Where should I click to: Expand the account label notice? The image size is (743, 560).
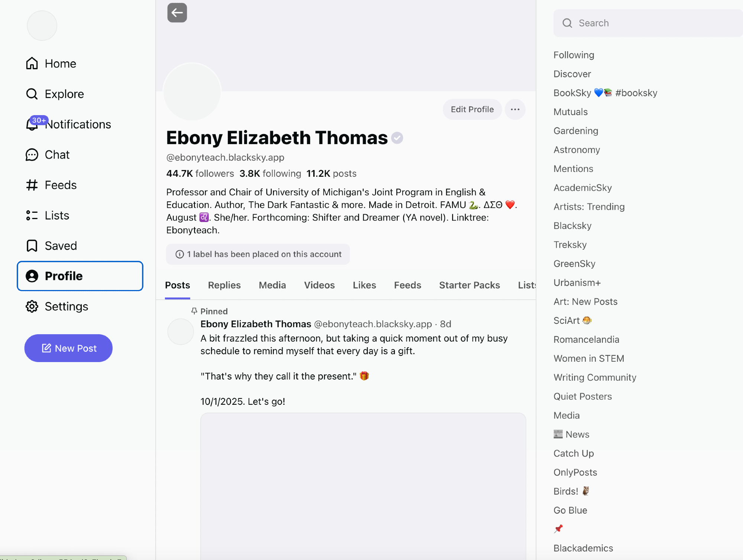point(258,254)
